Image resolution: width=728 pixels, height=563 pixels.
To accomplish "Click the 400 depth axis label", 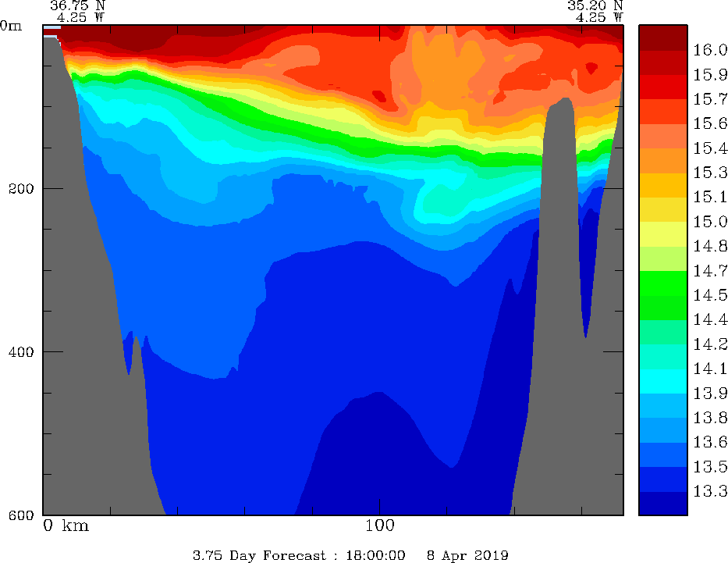I will pos(21,351).
